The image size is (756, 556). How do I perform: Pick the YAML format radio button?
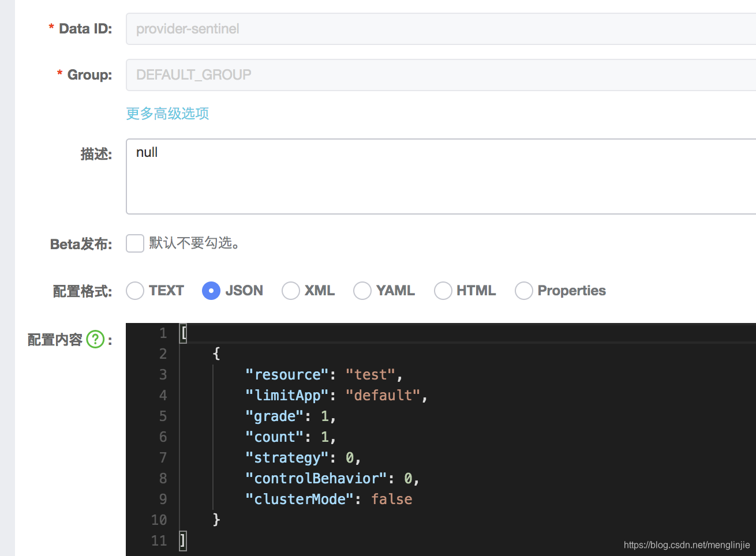coord(362,291)
